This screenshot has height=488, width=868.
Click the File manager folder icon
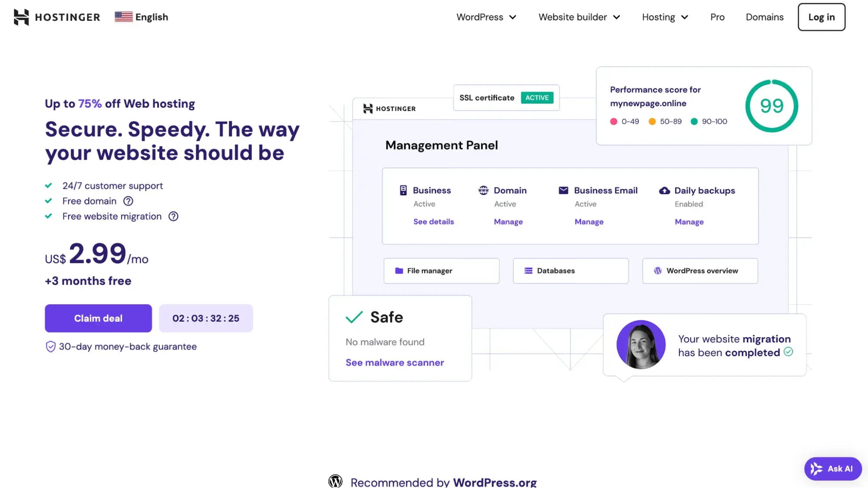click(399, 271)
